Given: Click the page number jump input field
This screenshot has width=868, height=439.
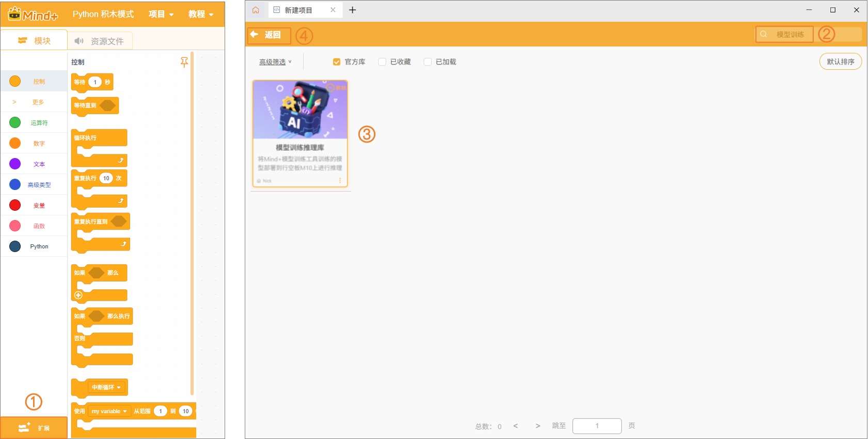Looking at the screenshot, I should tap(597, 426).
